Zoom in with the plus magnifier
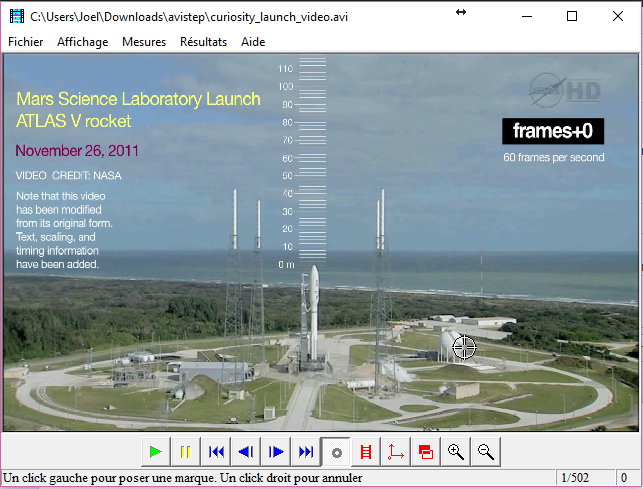Screen dimensions: 643x489 [456, 452]
